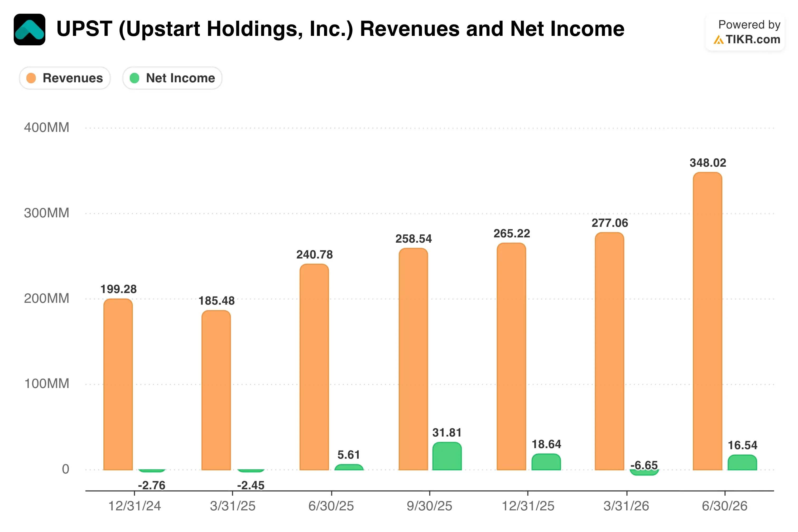Click the 31.81 net income label
Screen dimensions: 798x532
point(447,433)
